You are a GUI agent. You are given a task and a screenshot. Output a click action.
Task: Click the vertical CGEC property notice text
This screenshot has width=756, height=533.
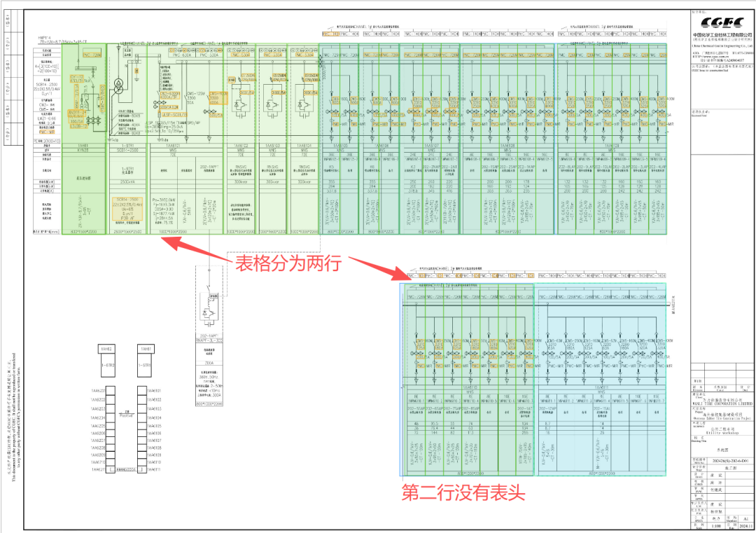[x=14, y=417]
